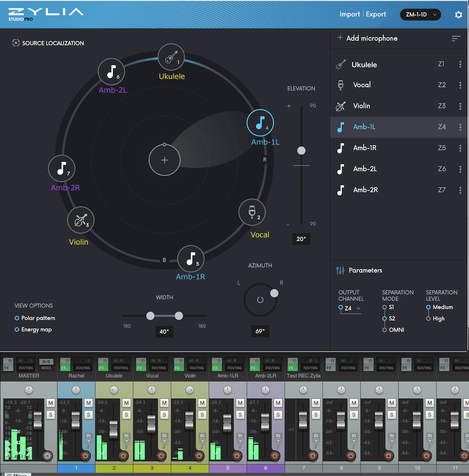
Task: Open FX on the Amb-1LR track
Action: (216, 368)
